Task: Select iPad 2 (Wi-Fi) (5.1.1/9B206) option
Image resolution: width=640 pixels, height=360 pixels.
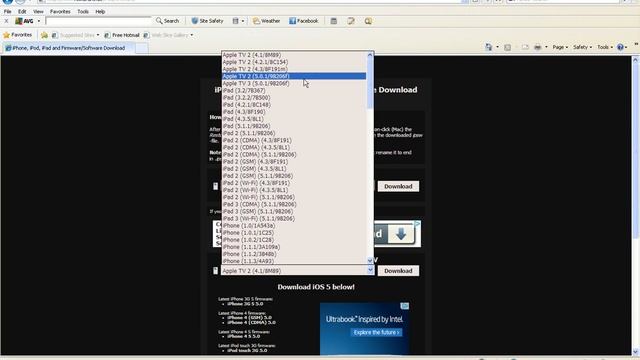Action: pyautogui.click(x=294, y=197)
